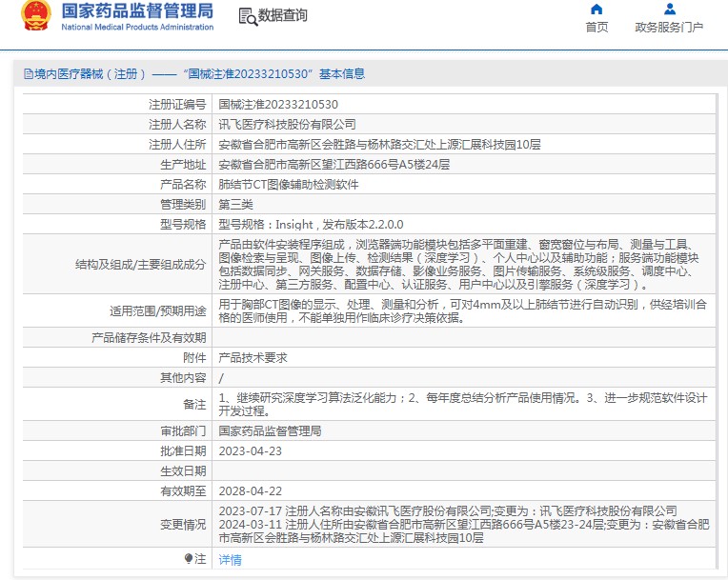Click the 型号规格 row label
728x580 pixels.
pyautogui.click(x=183, y=224)
